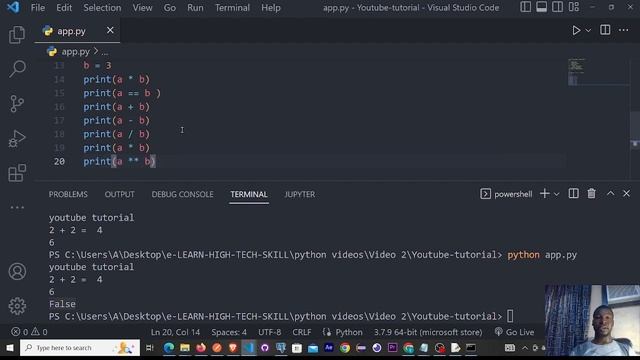640x360 pixels.
Task: Open Premiere Pro from the taskbar
Action: point(393,348)
